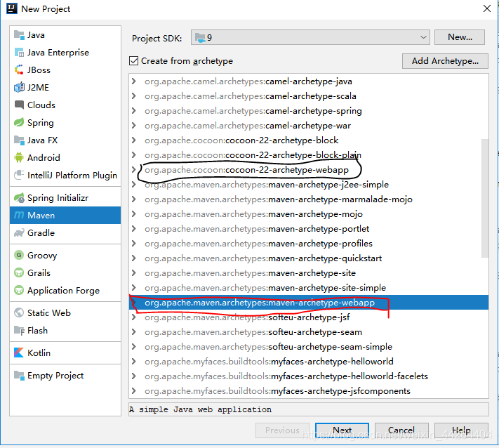Expand the maven-archetype-quickstart node
This screenshot has width=499, height=448.
click(134, 258)
